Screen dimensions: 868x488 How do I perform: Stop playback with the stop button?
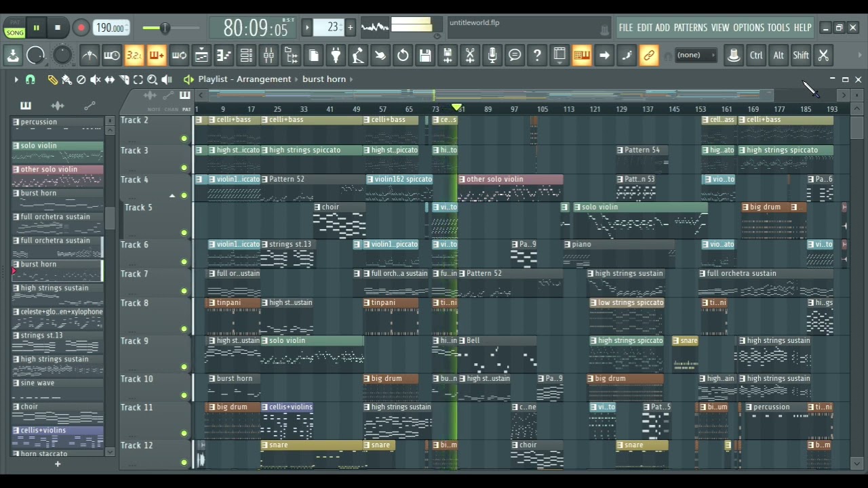58,28
